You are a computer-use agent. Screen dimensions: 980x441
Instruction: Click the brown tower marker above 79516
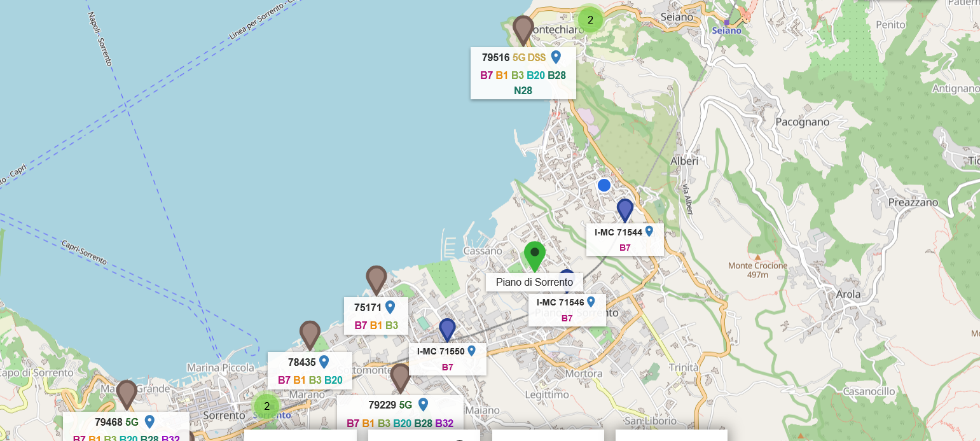[523, 30]
